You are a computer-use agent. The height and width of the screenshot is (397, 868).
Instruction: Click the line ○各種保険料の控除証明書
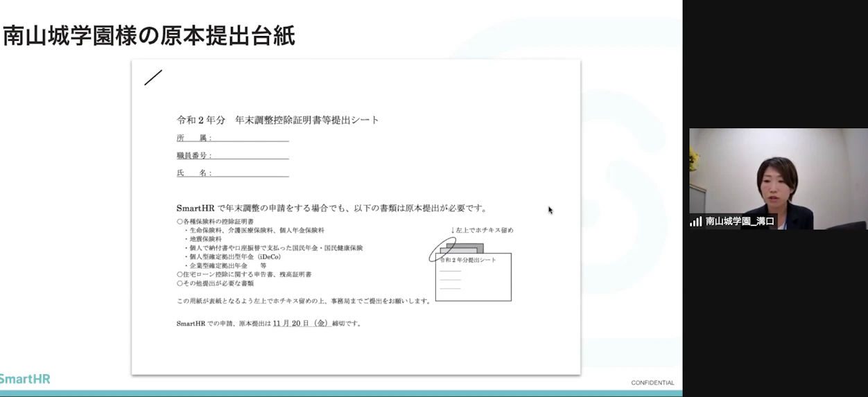click(216, 222)
